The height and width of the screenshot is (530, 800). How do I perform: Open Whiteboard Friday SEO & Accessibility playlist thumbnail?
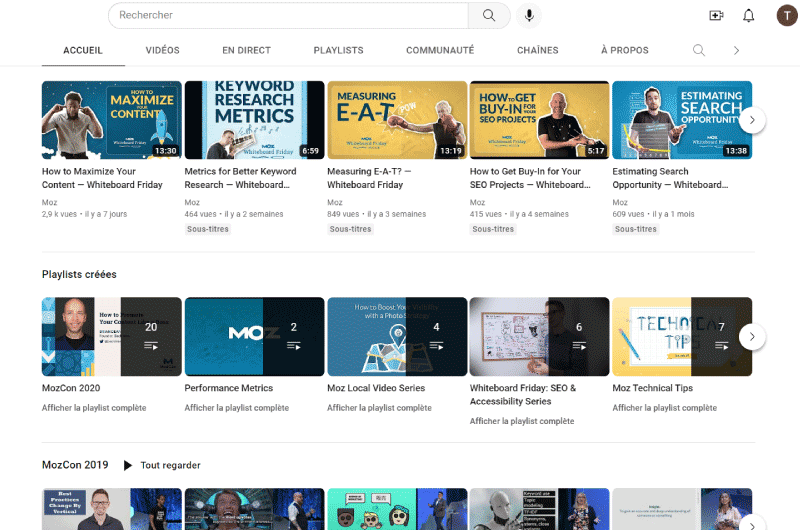(539, 337)
